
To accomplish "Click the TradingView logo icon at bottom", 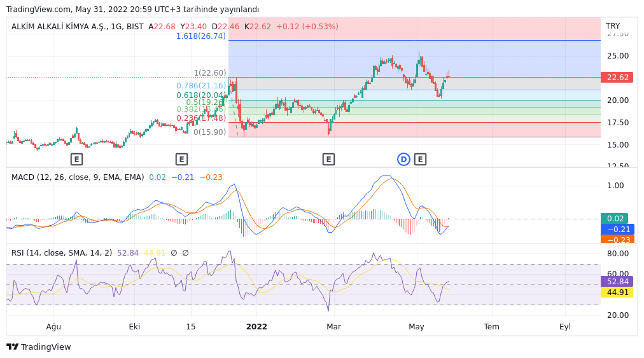I will (12, 347).
